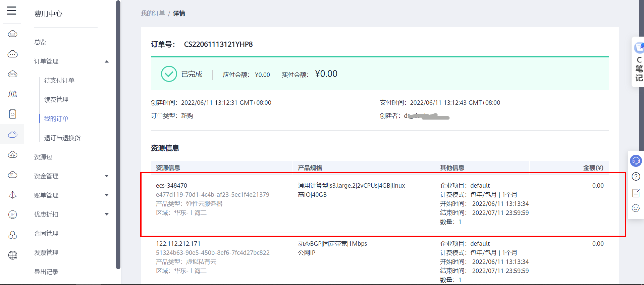Open 待支付订单 submenu item
The width and height of the screenshot is (644, 285).
coord(59,81)
